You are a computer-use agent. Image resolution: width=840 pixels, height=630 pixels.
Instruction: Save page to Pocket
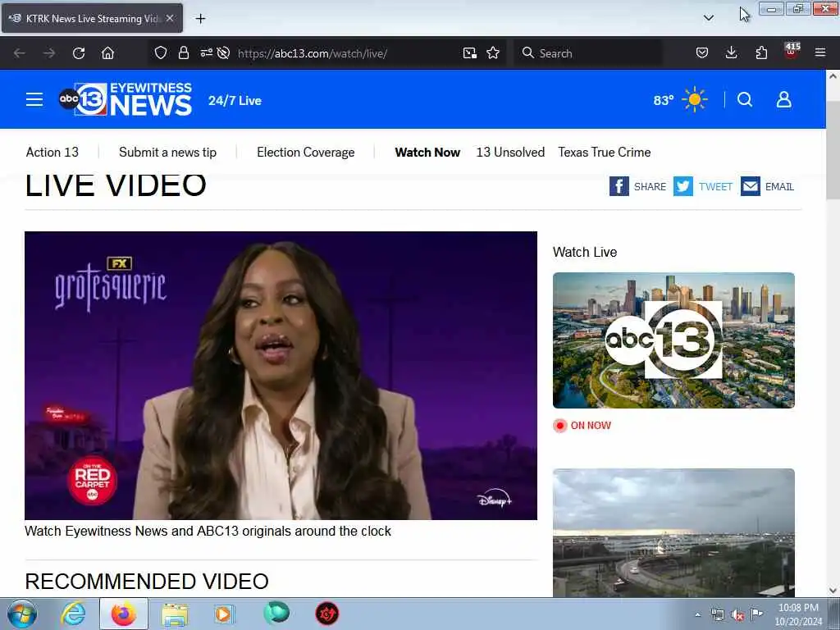tap(702, 53)
